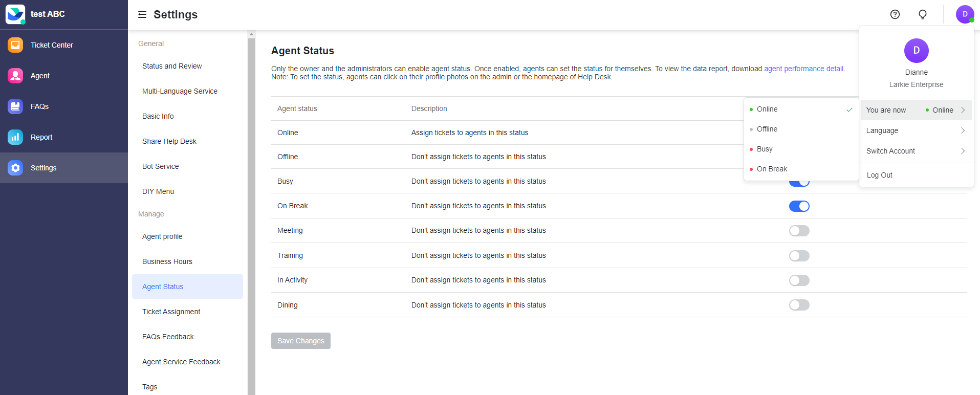Select Offline in status list

801,129
